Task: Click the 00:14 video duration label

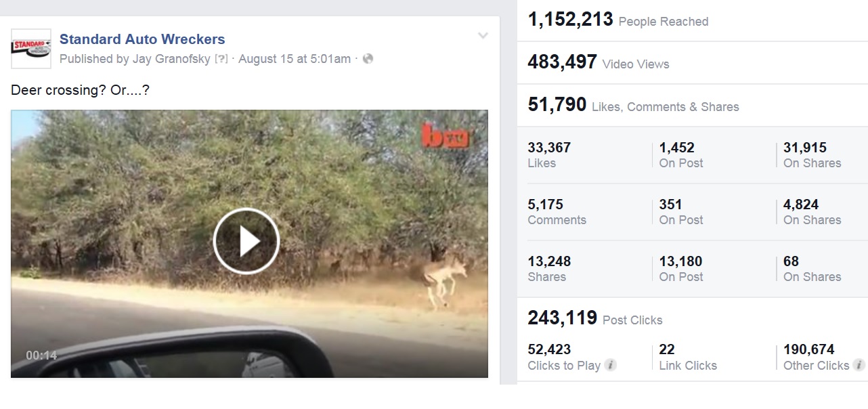Action: point(41,356)
